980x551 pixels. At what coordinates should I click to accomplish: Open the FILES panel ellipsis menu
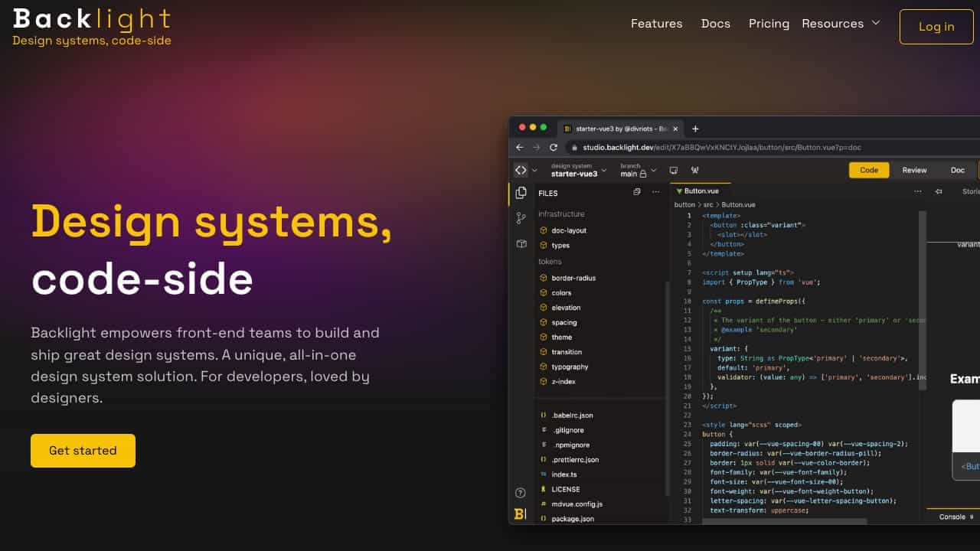656,193
